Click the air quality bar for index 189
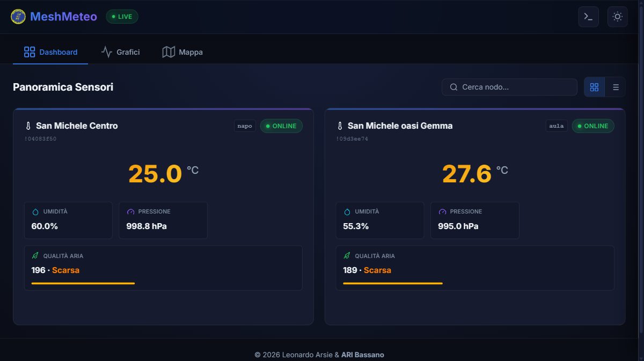Screen dimensions: 644x361 (393, 283)
